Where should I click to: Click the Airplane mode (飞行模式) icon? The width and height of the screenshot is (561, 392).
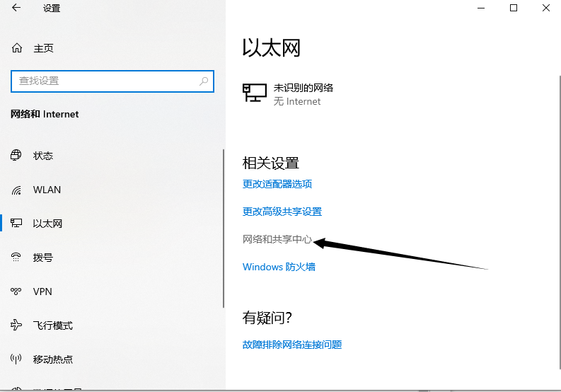pyautogui.click(x=17, y=325)
